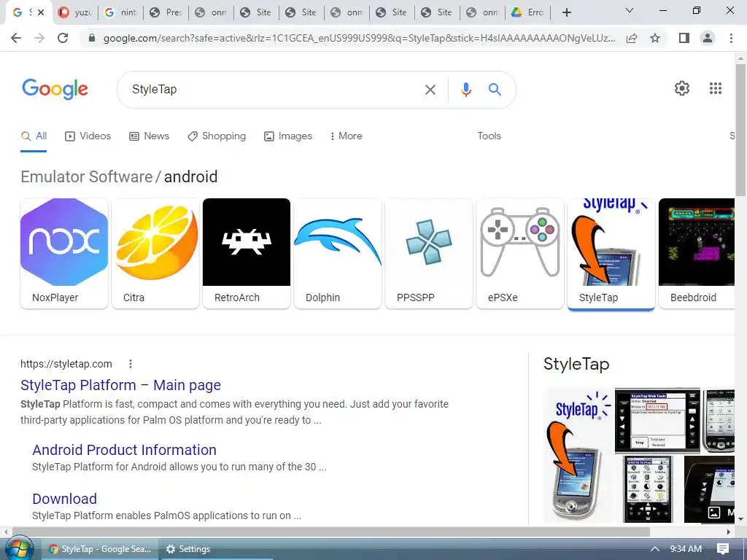Open the Android Product Information sitelink

coord(124,450)
